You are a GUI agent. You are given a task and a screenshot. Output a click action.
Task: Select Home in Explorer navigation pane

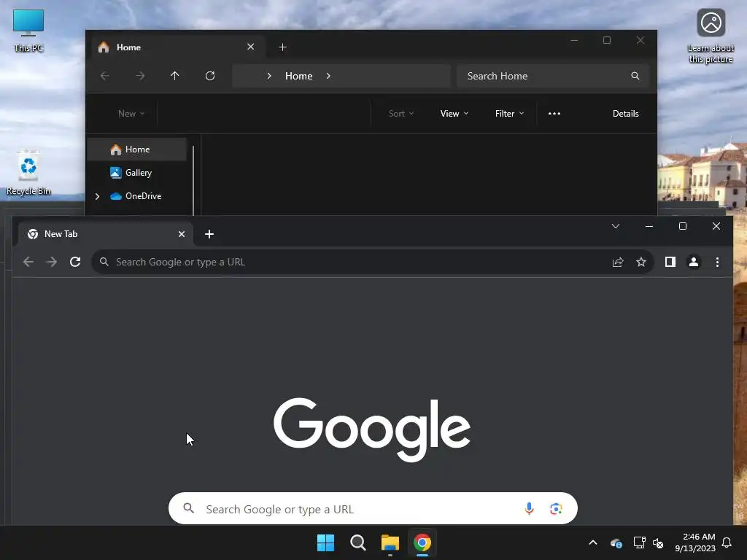tap(137, 149)
